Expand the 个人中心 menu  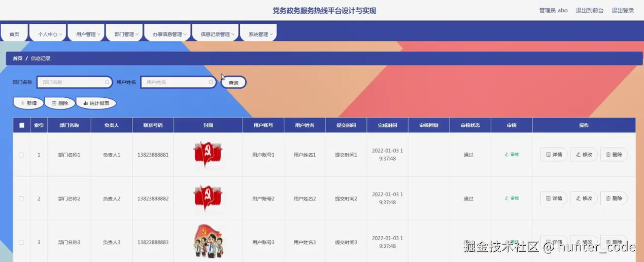pos(48,33)
